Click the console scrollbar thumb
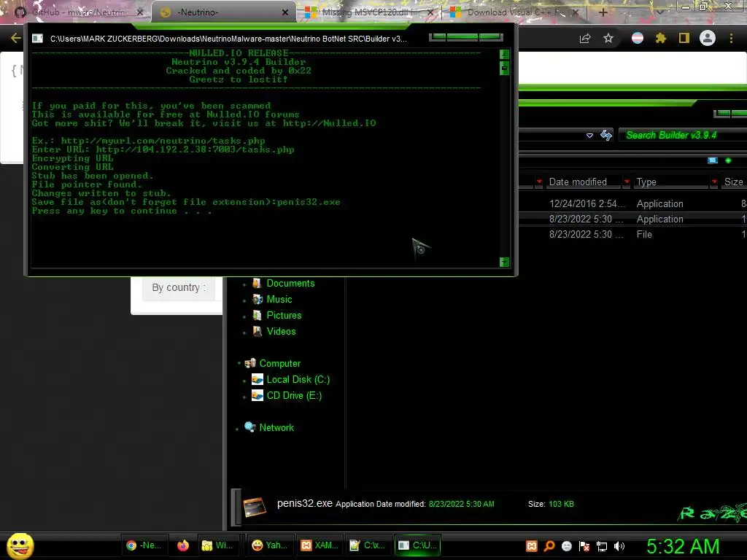The height and width of the screenshot is (560, 747). coord(505,68)
